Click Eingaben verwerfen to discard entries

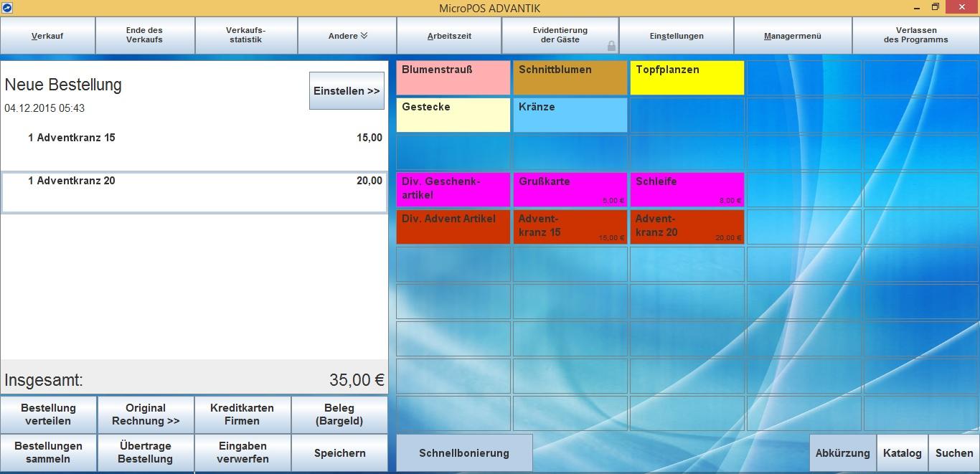point(242,452)
